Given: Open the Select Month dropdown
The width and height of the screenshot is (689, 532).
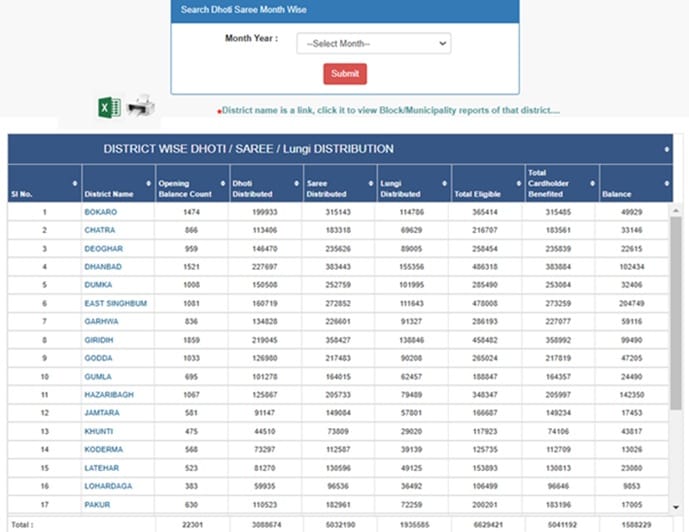Looking at the screenshot, I should [373, 44].
